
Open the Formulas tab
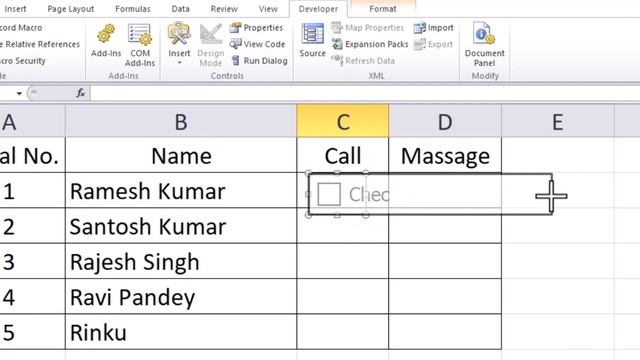pos(133,9)
